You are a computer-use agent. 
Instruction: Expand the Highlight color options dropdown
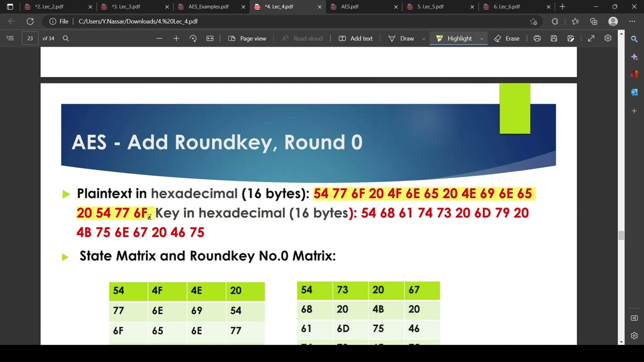(x=481, y=38)
